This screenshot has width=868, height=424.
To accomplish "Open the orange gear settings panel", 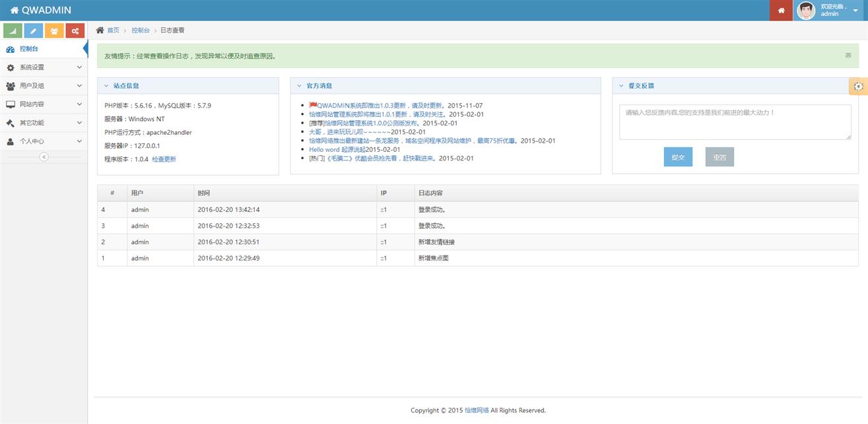I will (x=858, y=87).
